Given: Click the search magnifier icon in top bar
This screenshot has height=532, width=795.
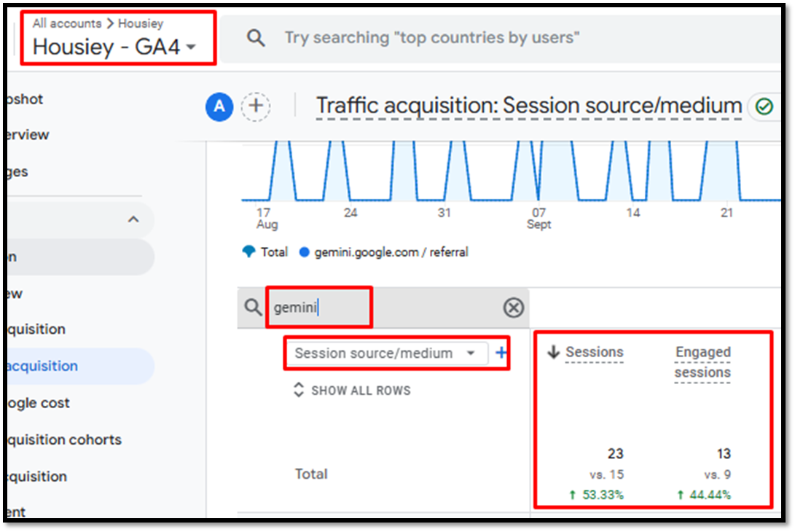Looking at the screenshot, I should (x=256, y=38).
